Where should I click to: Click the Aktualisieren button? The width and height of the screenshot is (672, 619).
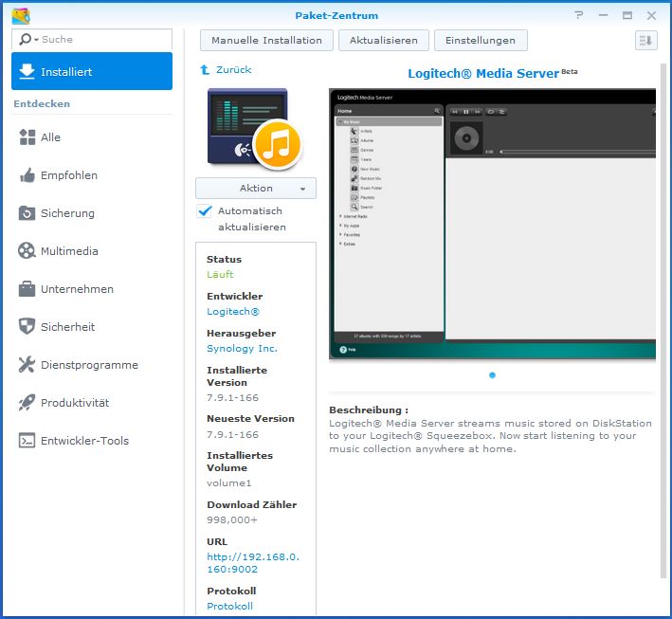pos(384,41)
